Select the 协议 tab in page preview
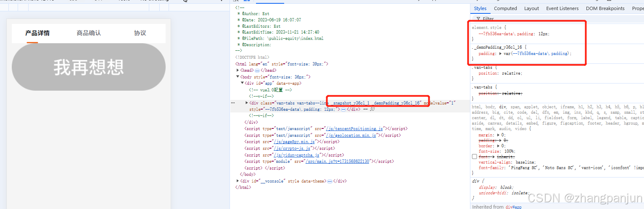This screenshot has width=644, height=209. pyautogui.click(x=140, y=33)
